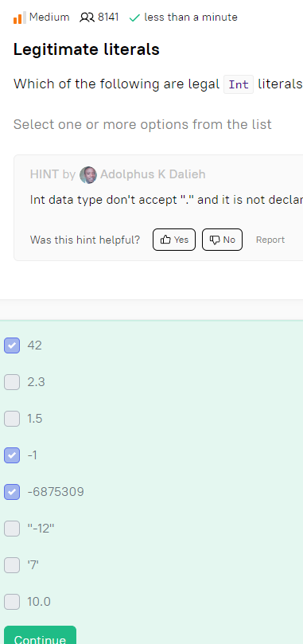Click the Legitimate literals heading
The image size is (303, 644).
tap(87, 49)
